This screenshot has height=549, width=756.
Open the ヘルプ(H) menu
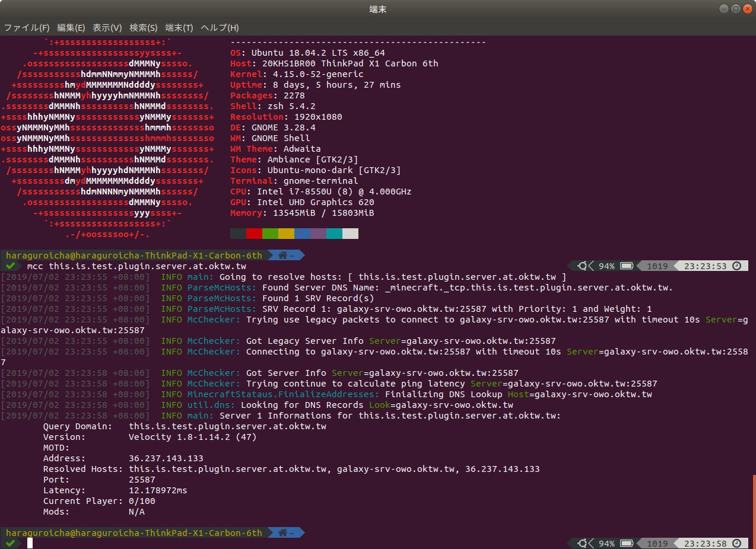tap(220, 28)
